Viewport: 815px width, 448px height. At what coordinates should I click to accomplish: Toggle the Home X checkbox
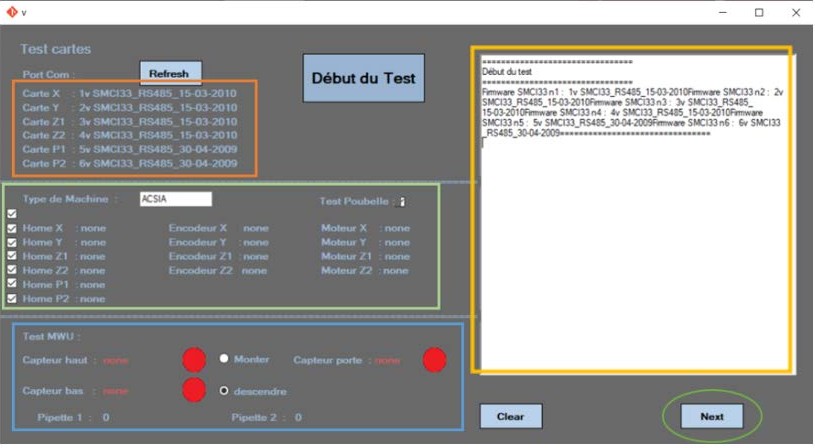(12, 228)
